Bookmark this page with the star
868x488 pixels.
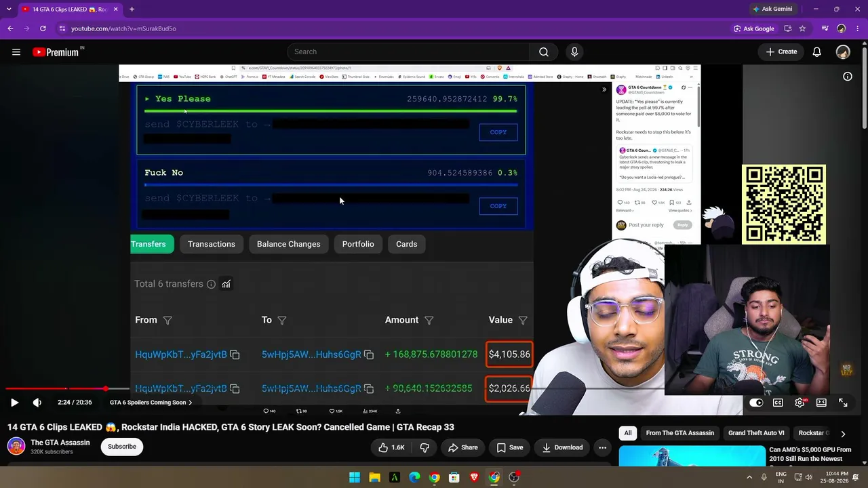click(x=803, y=28)
